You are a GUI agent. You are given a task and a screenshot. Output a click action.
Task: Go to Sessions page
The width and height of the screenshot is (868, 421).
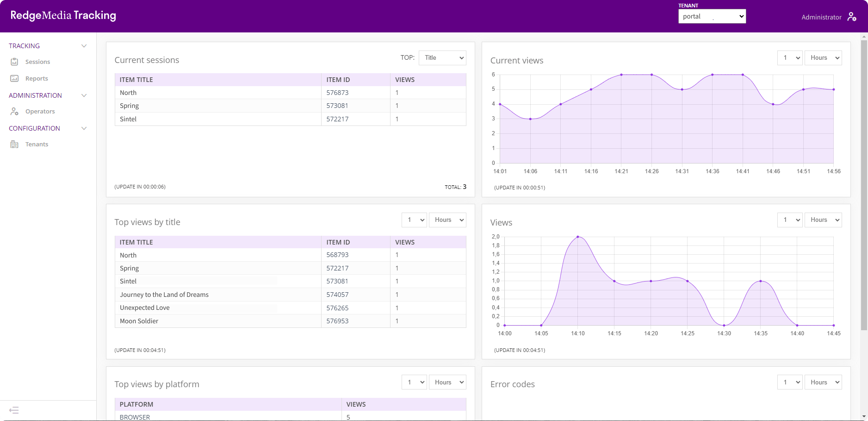37,62
